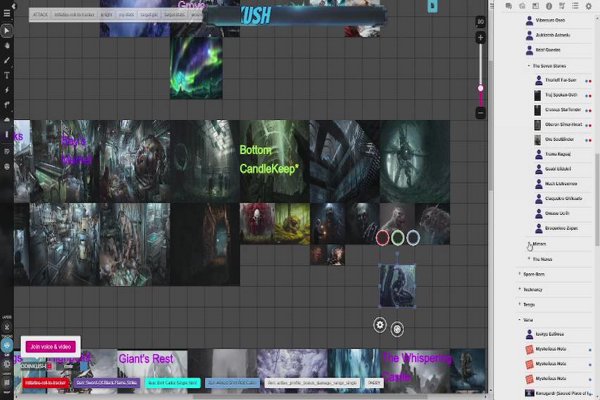This screenshot has height=400, width=600.
Task: Open the Collections list tab
Action: click(x=575, y=6)
